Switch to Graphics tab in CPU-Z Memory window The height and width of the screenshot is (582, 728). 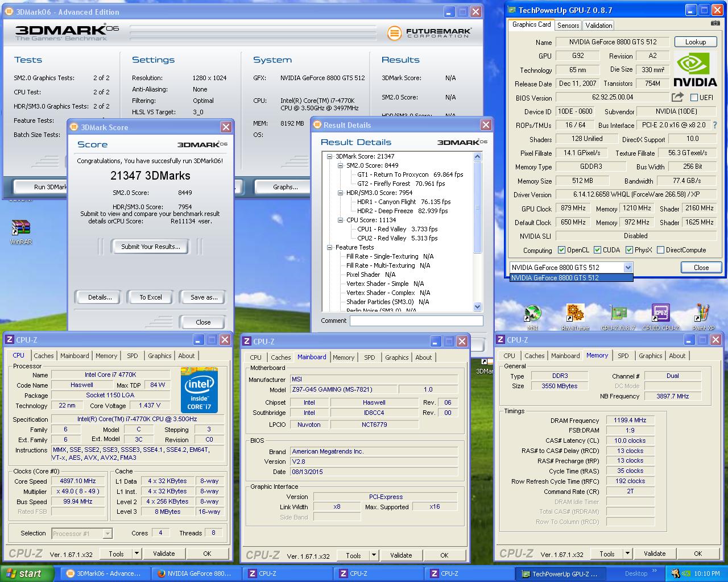coord(650,356)
